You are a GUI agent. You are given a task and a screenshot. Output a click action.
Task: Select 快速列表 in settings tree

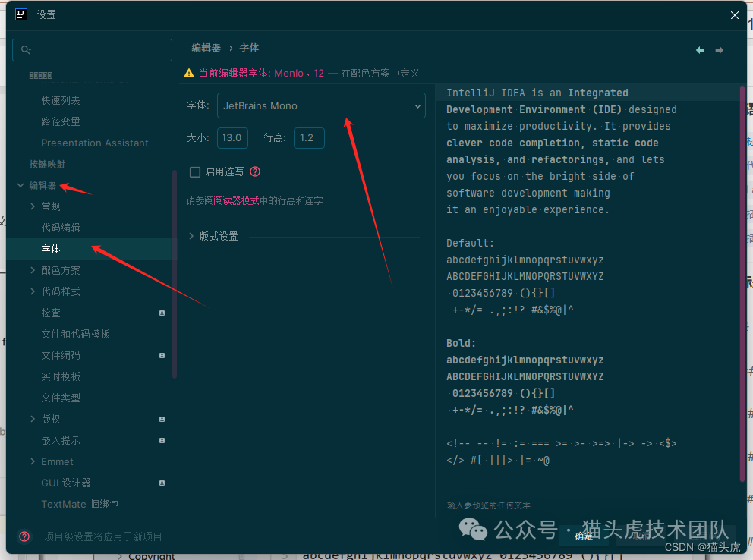61,100
